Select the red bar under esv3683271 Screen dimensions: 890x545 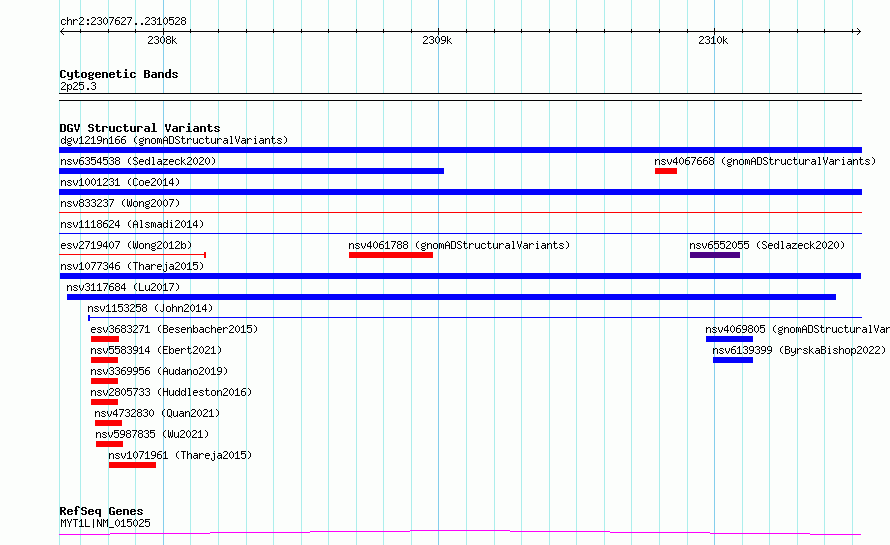click(104, 339)
